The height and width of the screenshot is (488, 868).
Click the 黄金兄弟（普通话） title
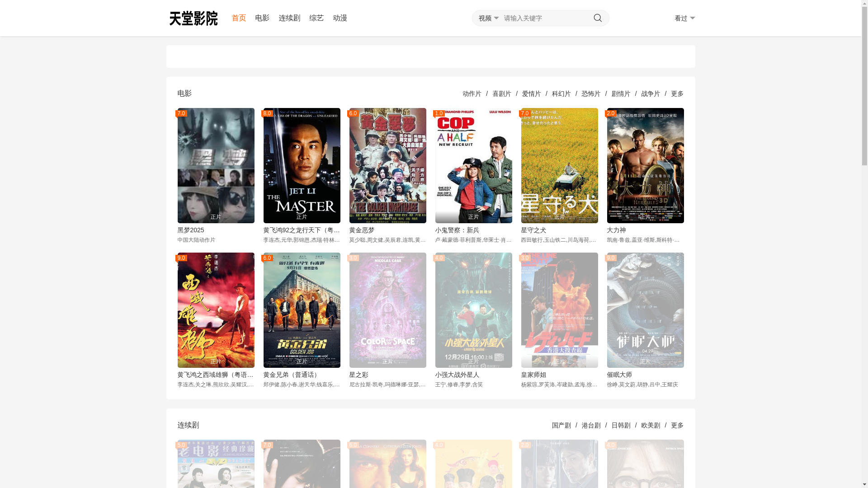(x=291, y=375)
